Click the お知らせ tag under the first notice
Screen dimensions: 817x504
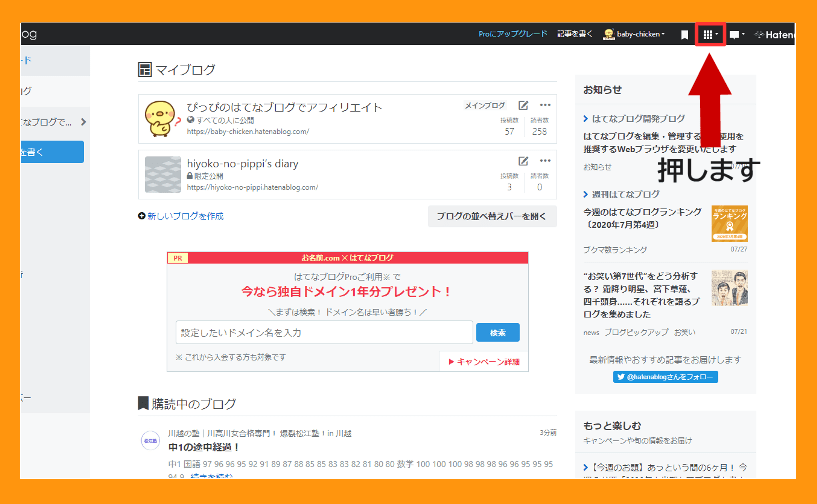tap(597, 167)
